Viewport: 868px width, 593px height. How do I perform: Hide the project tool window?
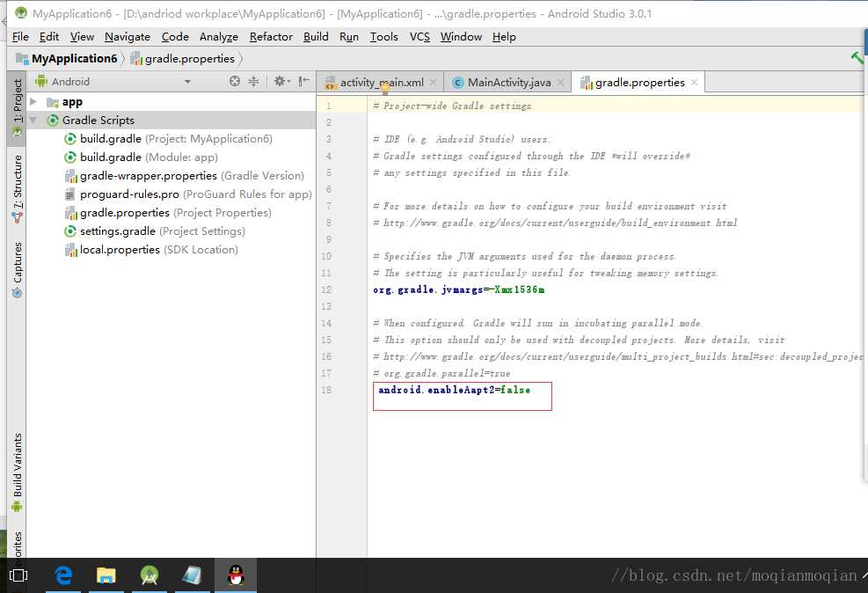pyautogui.click(x=304, y=82)
